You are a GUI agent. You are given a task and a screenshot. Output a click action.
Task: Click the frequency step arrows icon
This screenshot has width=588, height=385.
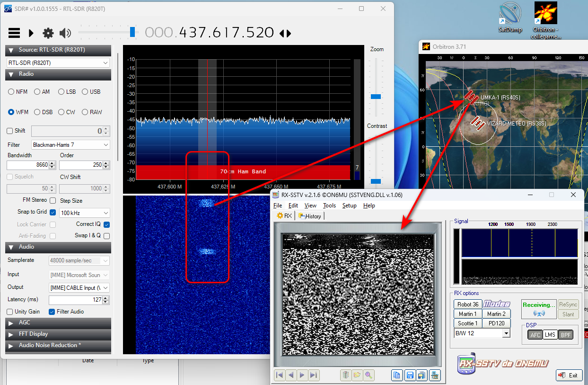[285, 33]
